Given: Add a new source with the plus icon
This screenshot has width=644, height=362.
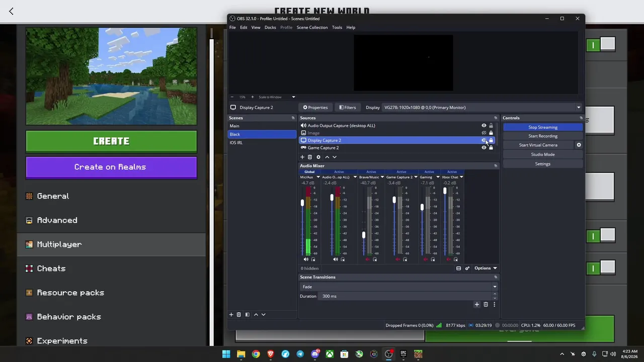Looking at the screenshot, I should click(302, 157).
